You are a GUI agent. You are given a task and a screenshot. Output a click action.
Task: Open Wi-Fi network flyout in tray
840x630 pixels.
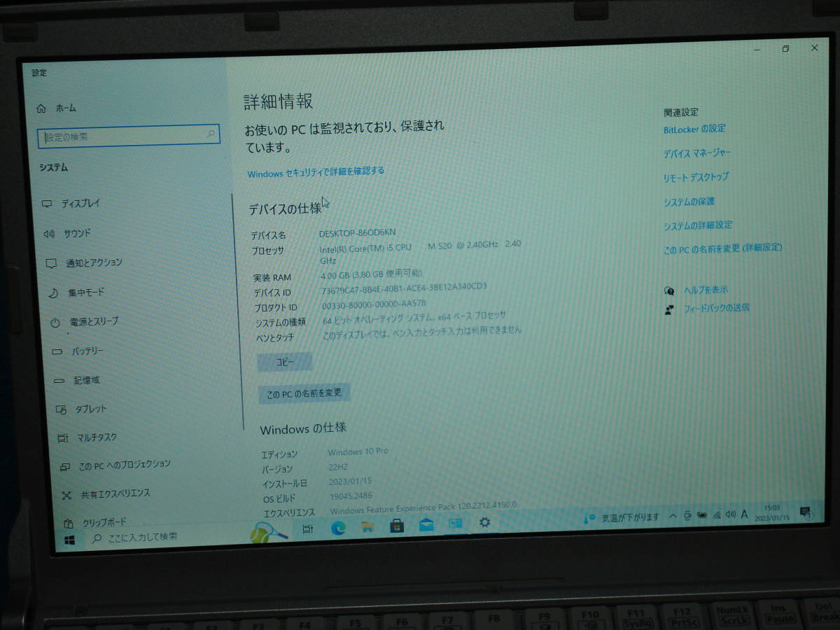coord(717,515)
